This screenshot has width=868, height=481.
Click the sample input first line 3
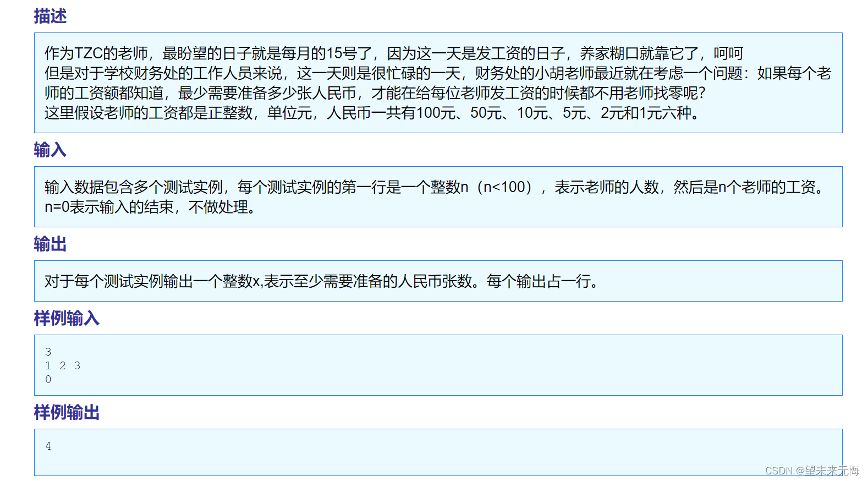48,352
